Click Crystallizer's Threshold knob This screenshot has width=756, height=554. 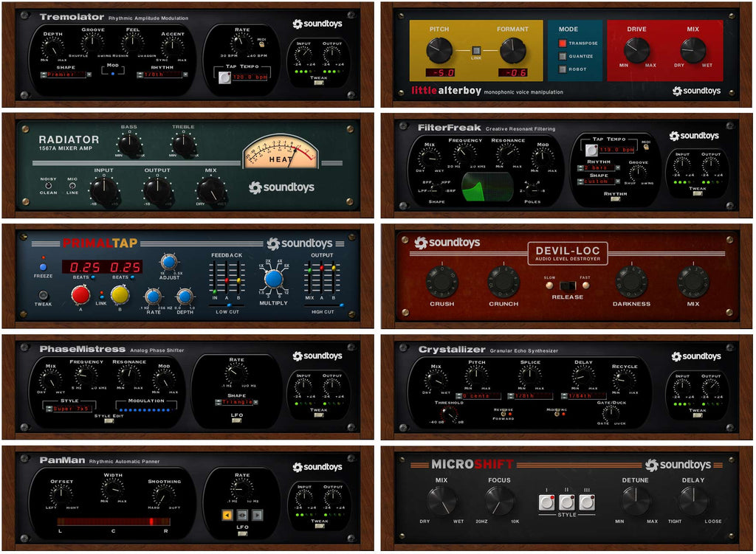coord(450,415)
